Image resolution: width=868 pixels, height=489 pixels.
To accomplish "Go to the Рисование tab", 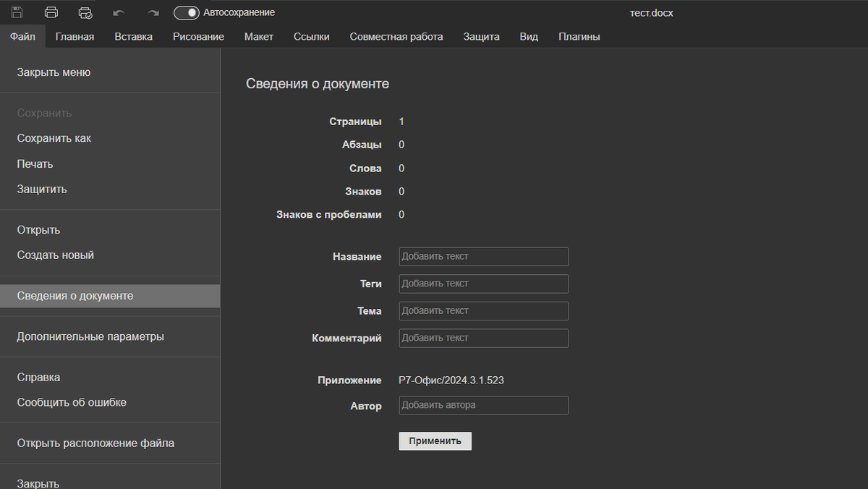I will (x=198, y=36).
